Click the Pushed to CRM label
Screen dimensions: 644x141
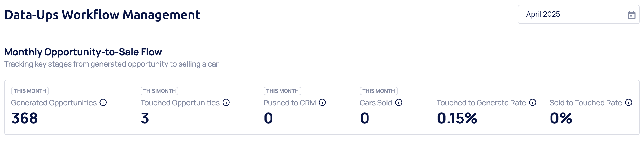click(290, 103)
